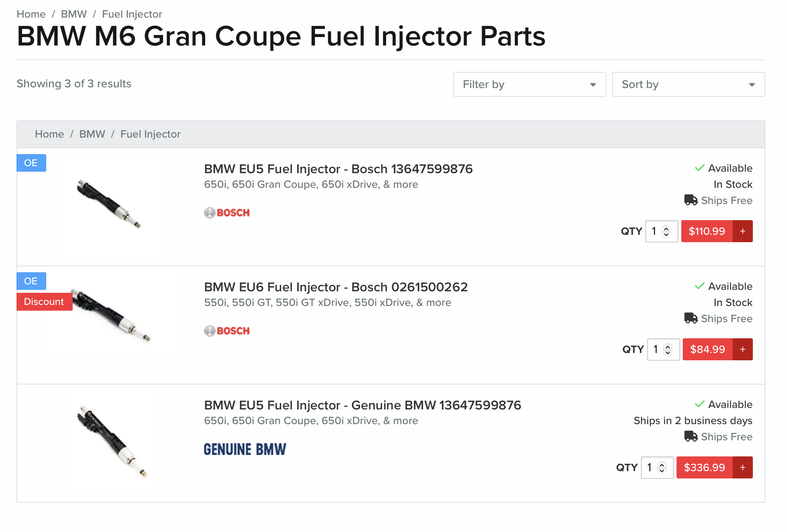Screen dimensions: 787x532
Task: View the first Bosch EU5 injector thumbnail
Action: pos(108,204)
